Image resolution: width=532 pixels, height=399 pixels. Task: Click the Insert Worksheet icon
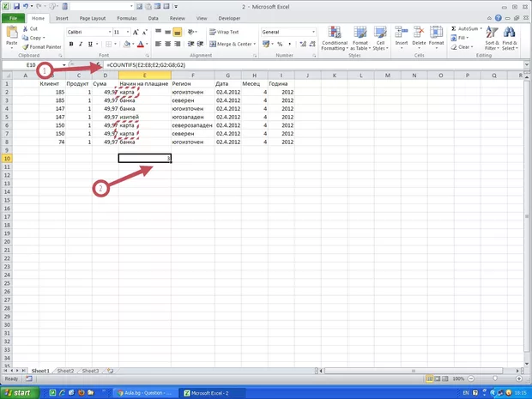(x=110, y=371)
